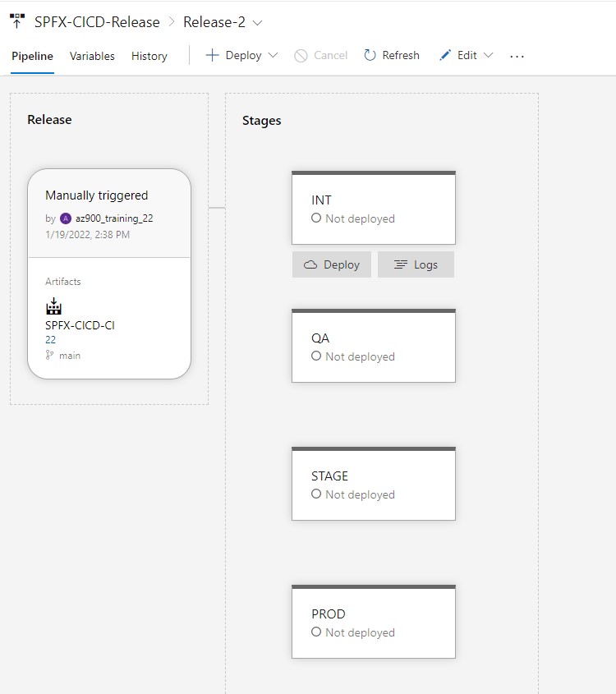Screen dimensions: 616x694
Task: Click the artifact build number 22 link
Action: coord(51,339)
